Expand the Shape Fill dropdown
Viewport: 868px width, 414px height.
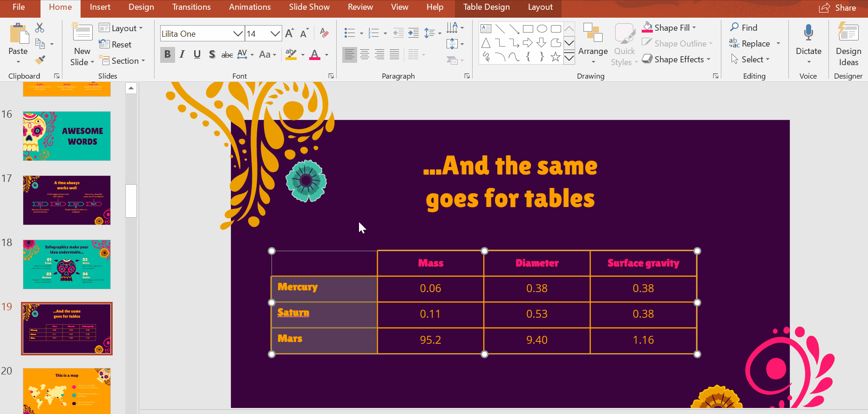tap(694, 28)
